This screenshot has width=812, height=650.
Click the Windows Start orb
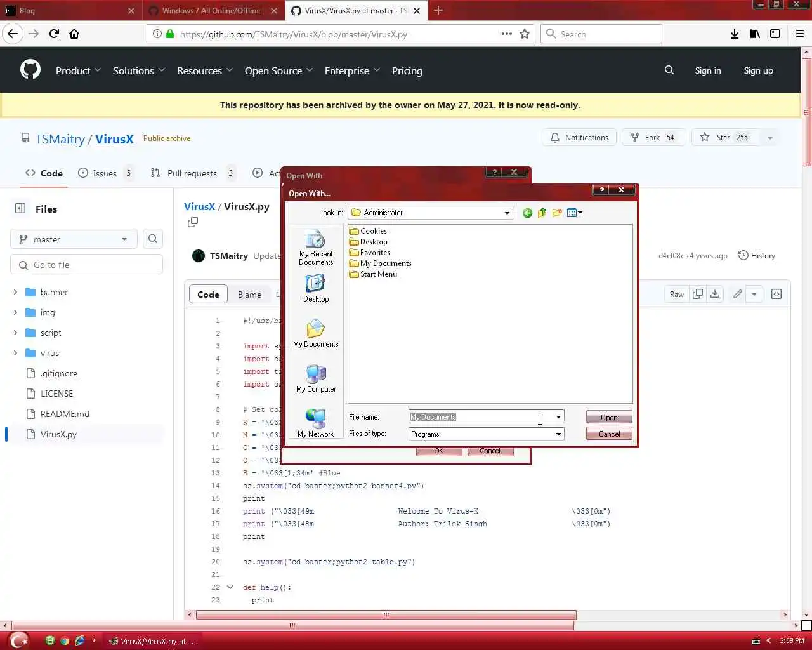pos(20,640)
